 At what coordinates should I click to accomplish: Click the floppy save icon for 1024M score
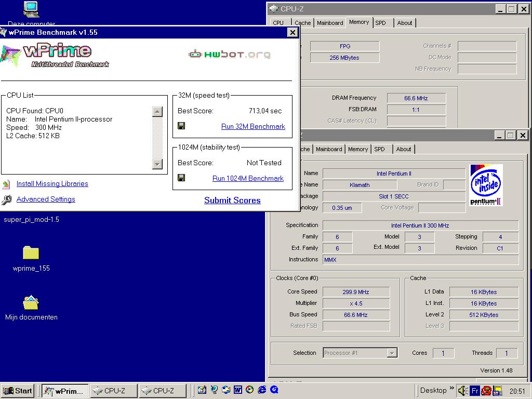(181, 178)
